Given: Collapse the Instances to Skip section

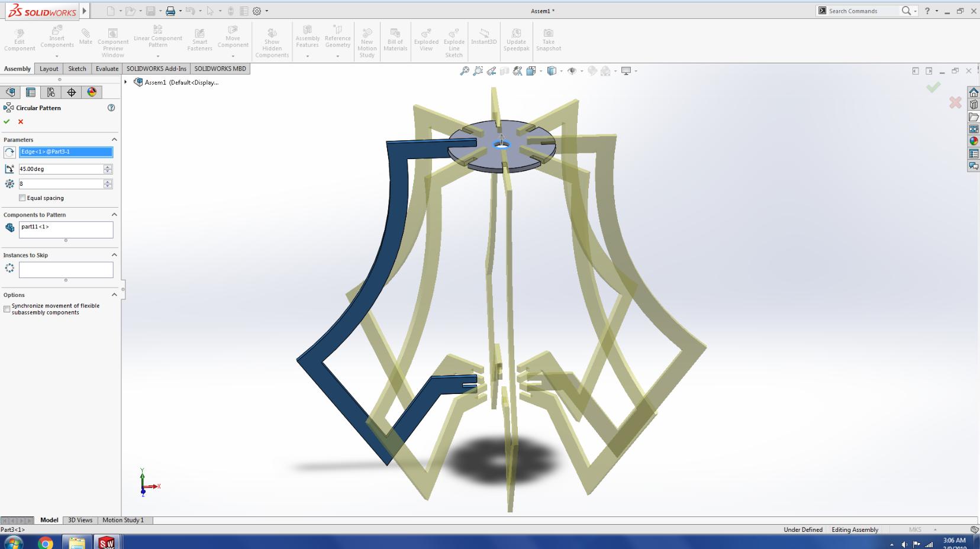Looking at the screenshot, I should click(x=114, y=255).
